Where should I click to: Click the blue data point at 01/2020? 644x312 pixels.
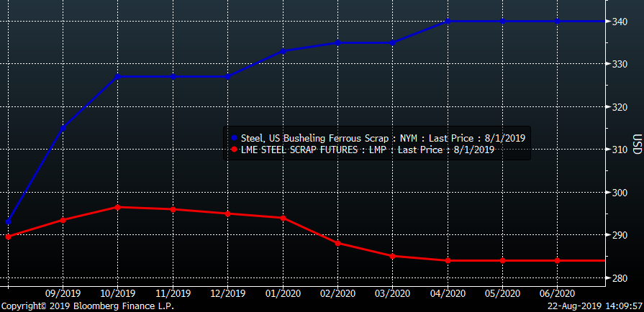283,50
